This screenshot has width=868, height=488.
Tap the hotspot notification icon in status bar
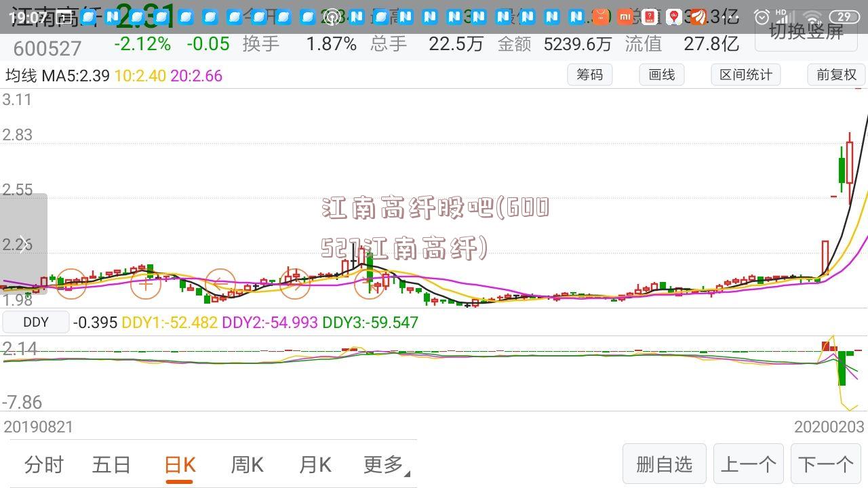(332, 17)
